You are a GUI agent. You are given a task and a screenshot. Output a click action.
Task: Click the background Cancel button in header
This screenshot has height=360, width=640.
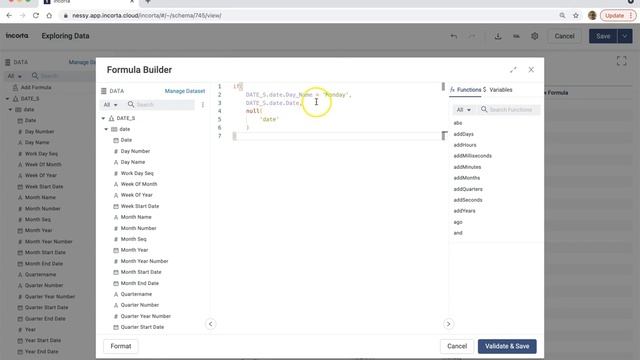coord(564,36)
